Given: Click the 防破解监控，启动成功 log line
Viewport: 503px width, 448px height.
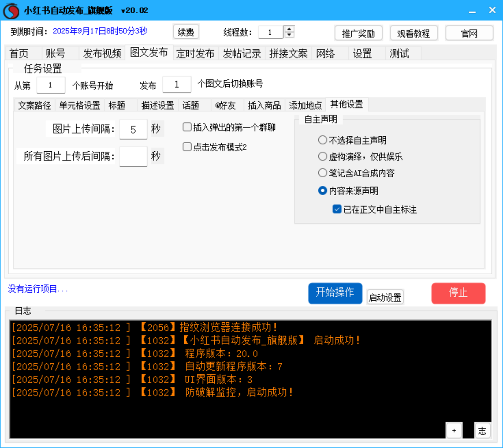Looking at the screenshot, I should tap(152, 392).
